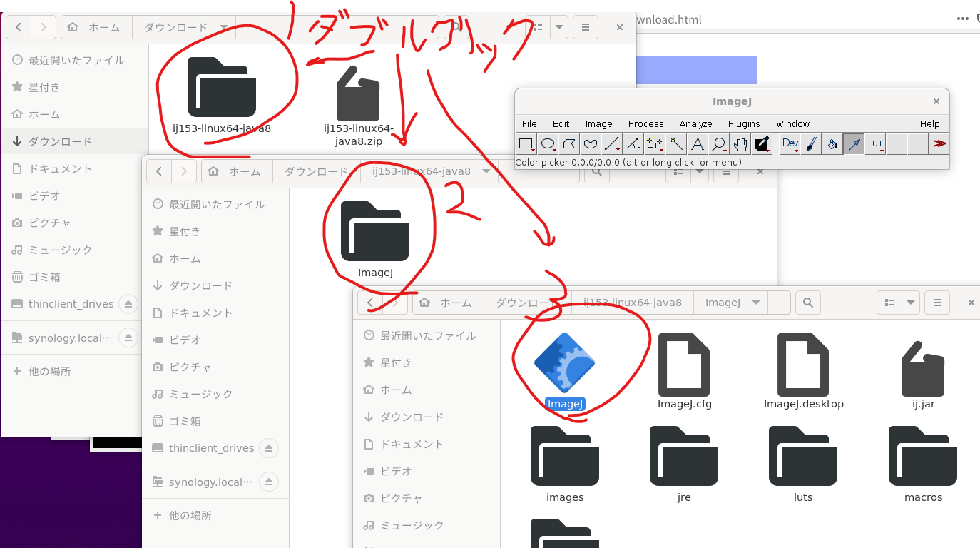Open ゴミ箱 in rear window sidebar
The height and width of the screenshot is (548, 980).
[x=75, y=277]
